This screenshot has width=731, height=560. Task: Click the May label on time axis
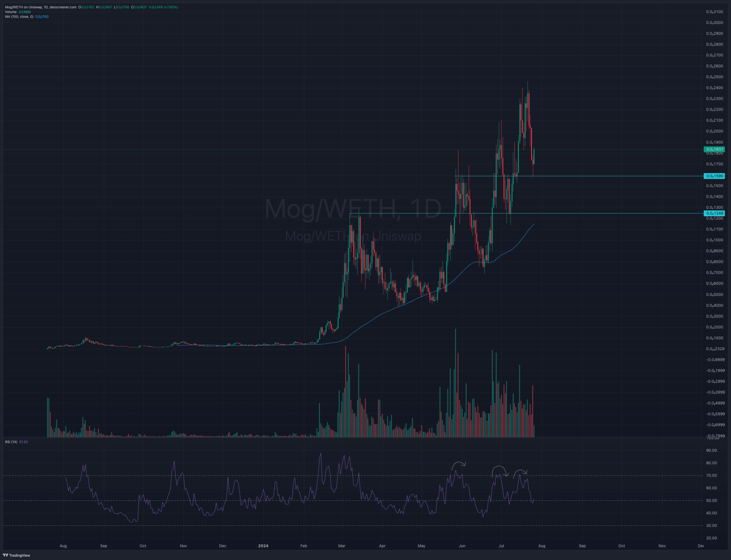point(422,546)
